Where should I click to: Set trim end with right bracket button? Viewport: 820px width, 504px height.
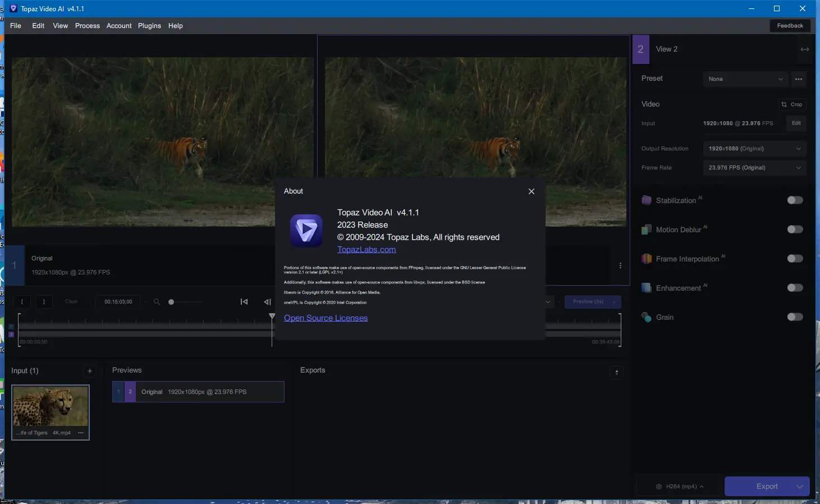(44, 302)
